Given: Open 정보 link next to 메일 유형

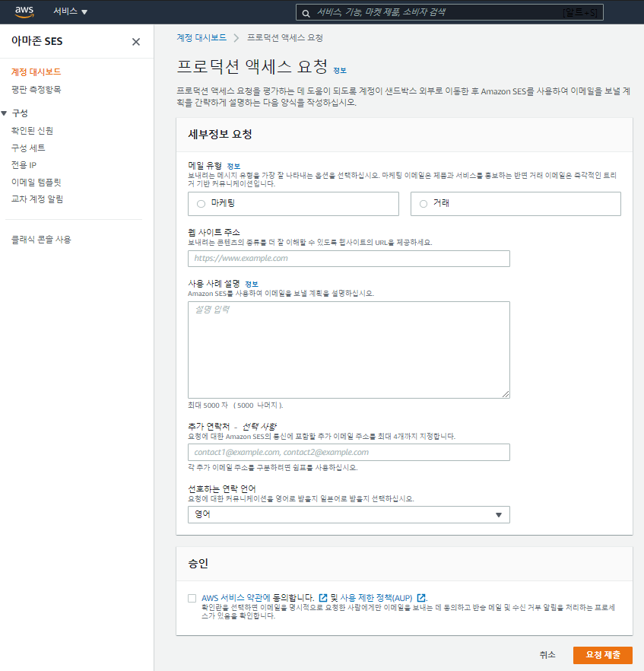Looking at the screenshot, I should [x=233, y=166].
